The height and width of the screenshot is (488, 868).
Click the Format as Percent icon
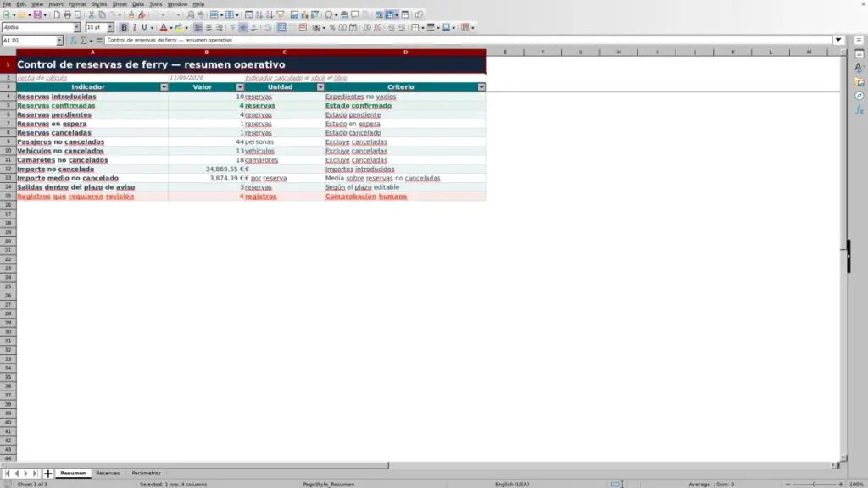click(332, 28)
